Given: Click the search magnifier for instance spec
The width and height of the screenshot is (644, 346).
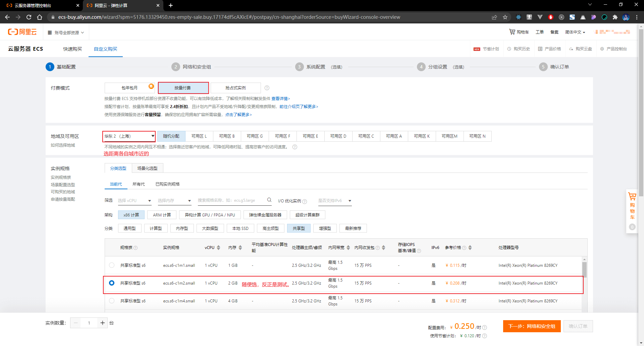Looking at the screenshot, I should point(269,200).
